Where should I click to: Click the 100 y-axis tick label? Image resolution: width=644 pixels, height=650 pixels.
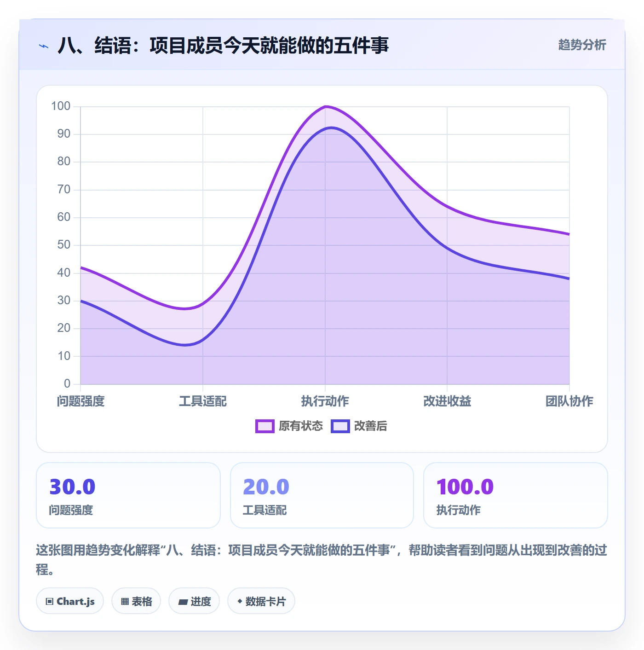(61, 106)
